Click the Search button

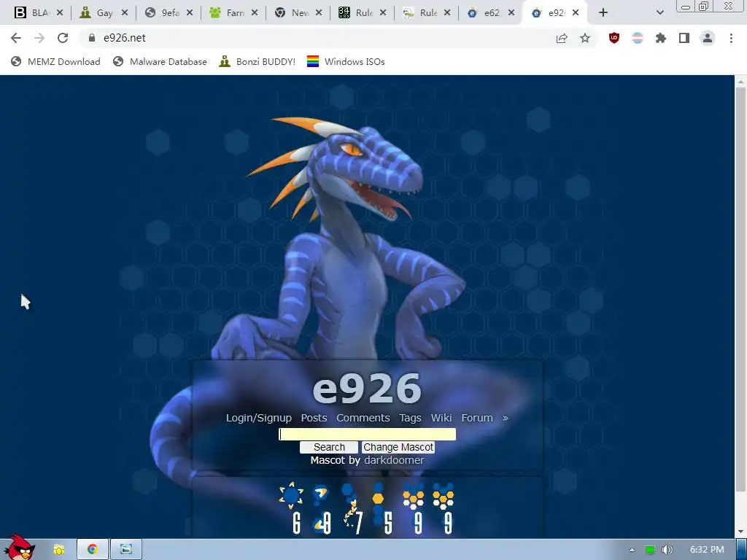(329, 447)
